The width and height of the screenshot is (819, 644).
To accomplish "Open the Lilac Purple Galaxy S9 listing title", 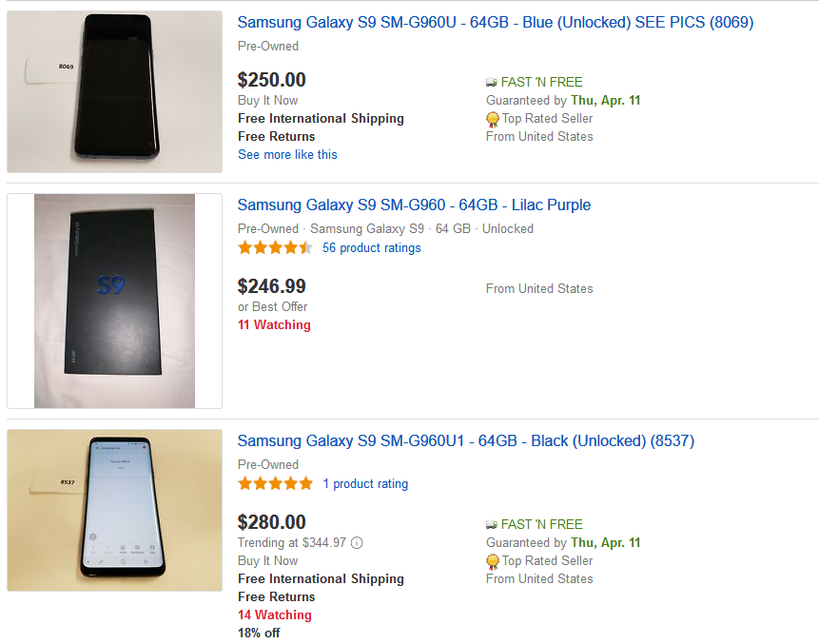I will pyautogui.click(x=414, y=205).
